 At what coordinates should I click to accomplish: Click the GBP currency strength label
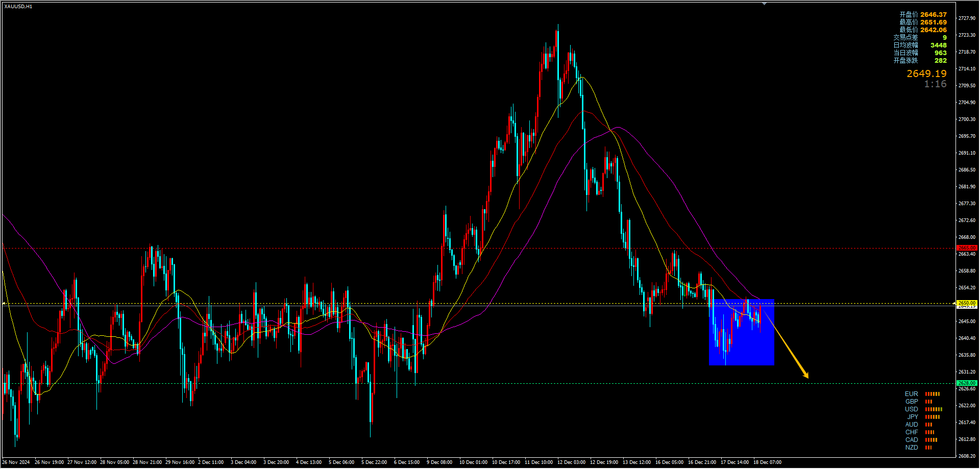coord(912,402)
